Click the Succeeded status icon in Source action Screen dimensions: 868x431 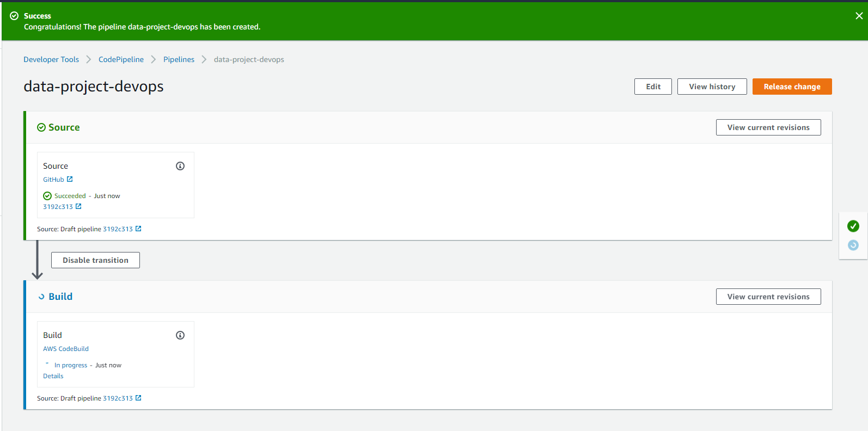[47, 196]
